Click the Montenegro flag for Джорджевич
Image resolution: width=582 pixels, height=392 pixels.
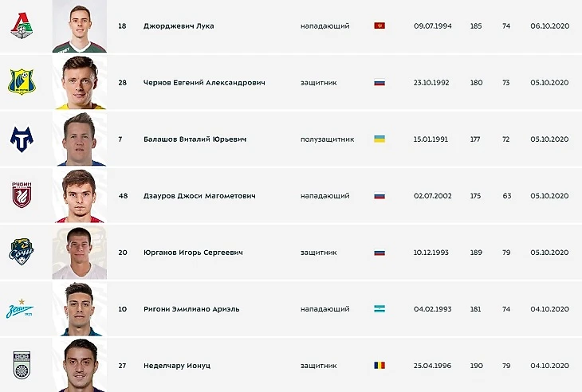click(379, 26)
